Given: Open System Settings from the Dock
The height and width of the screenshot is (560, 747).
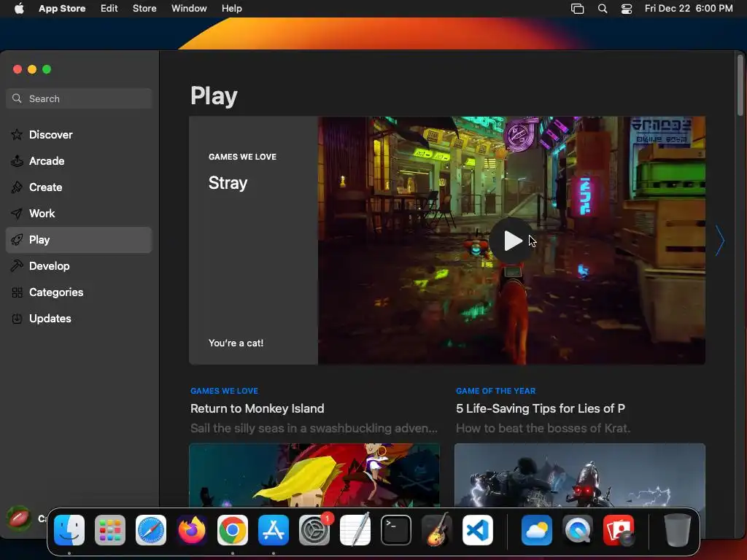Looking at the screenshot, I should tap(314, 530).
